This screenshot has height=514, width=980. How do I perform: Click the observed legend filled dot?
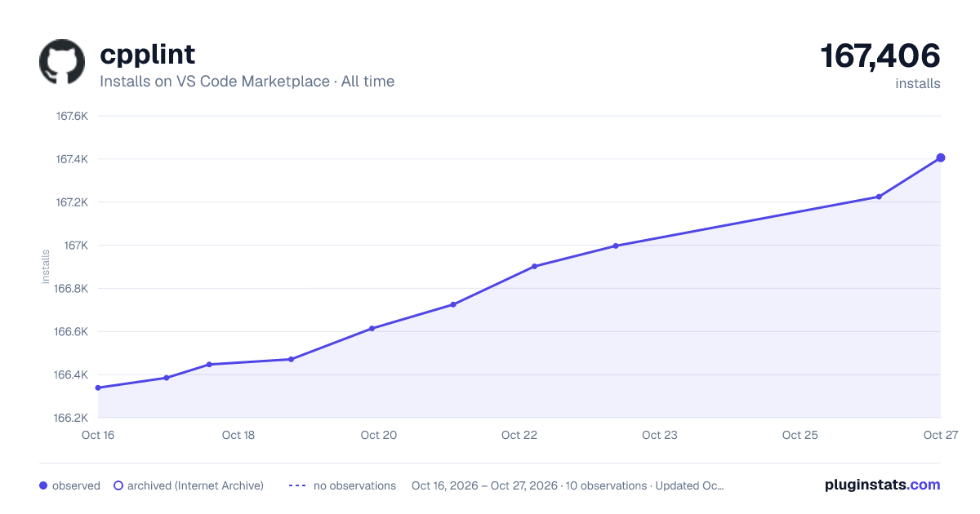(43, 485)
